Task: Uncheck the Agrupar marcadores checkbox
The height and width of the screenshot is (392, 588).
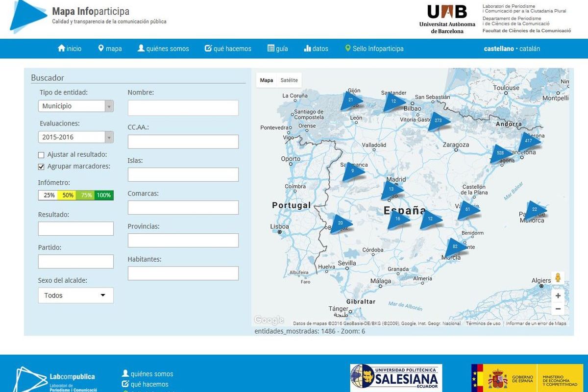Action: pos(41,167)
